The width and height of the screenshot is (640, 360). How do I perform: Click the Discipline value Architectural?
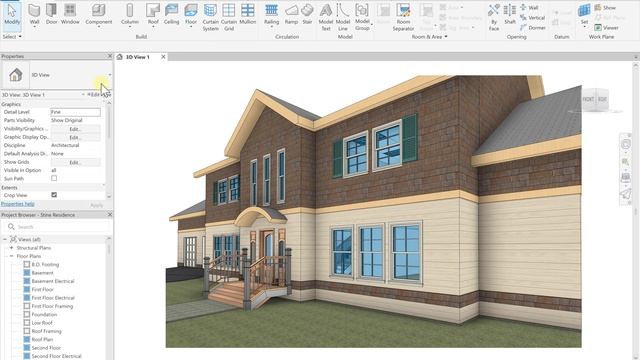pos(65,145)
